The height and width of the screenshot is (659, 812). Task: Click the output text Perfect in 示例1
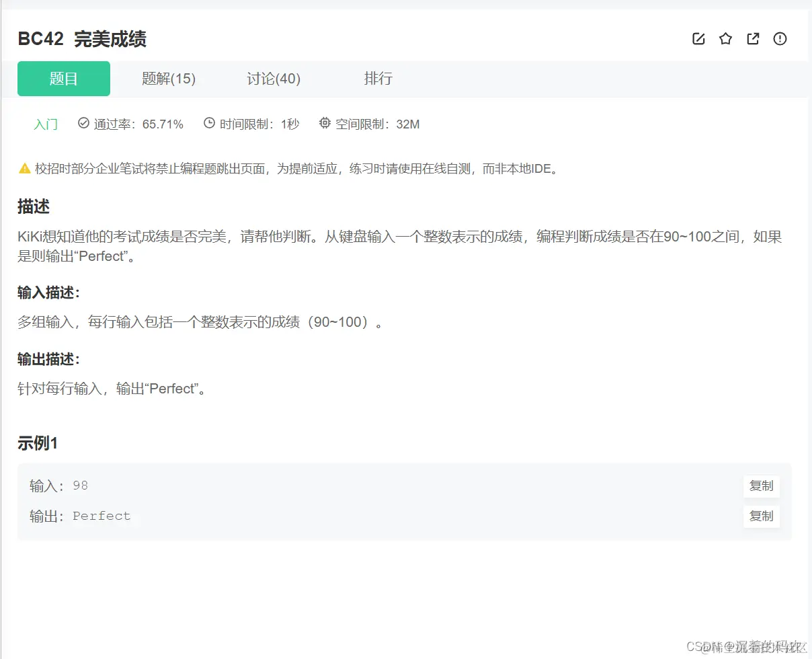101,516
